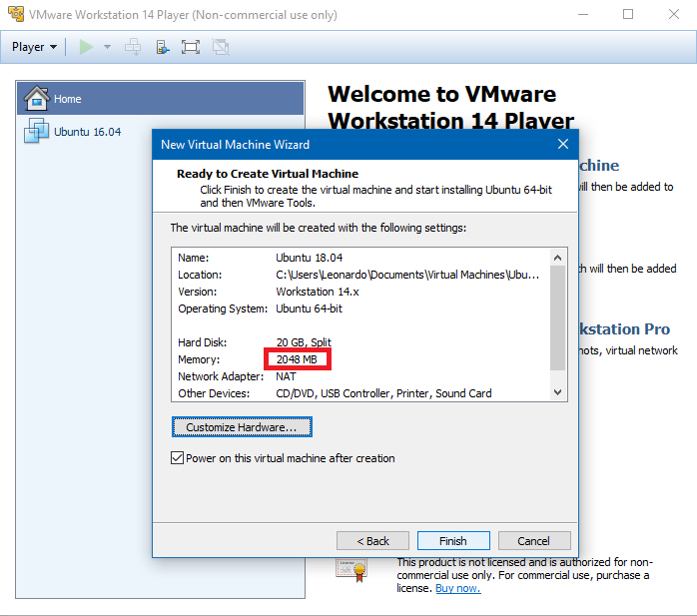Open the Buy now link
This screenshot has height=616, width=697.
click(x=458, y=588)
